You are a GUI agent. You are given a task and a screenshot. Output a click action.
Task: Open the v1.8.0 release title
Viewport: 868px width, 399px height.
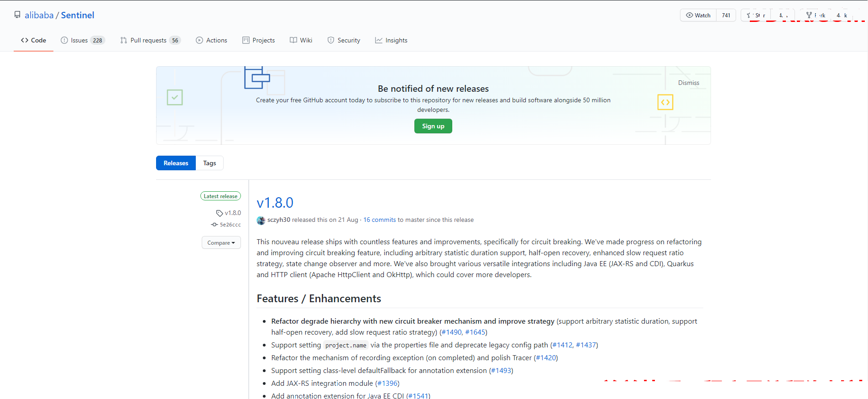coord(275,203)
